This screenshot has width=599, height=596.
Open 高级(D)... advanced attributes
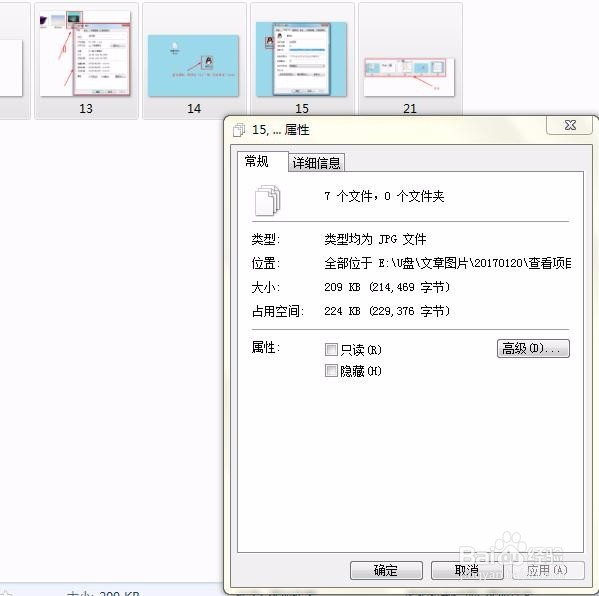tap(533, 348)
